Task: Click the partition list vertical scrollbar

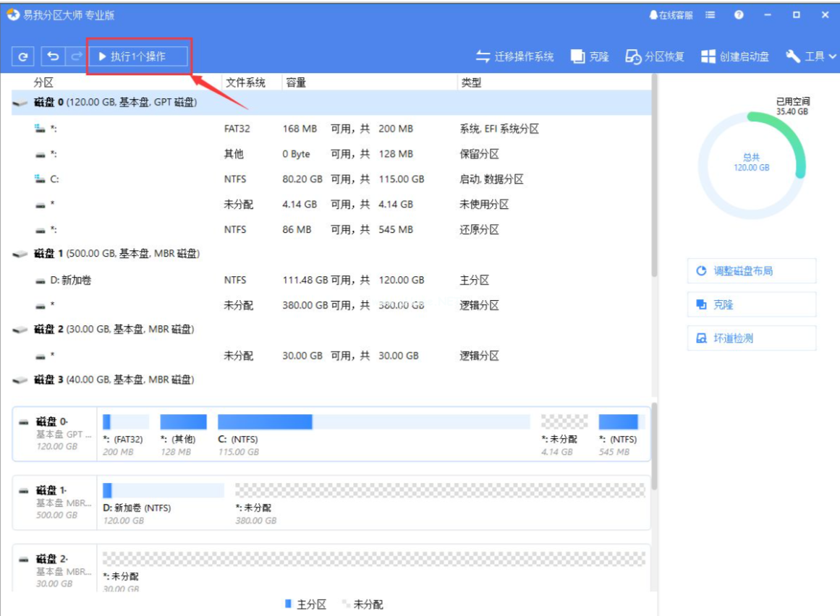Action: tap(654, 181)
